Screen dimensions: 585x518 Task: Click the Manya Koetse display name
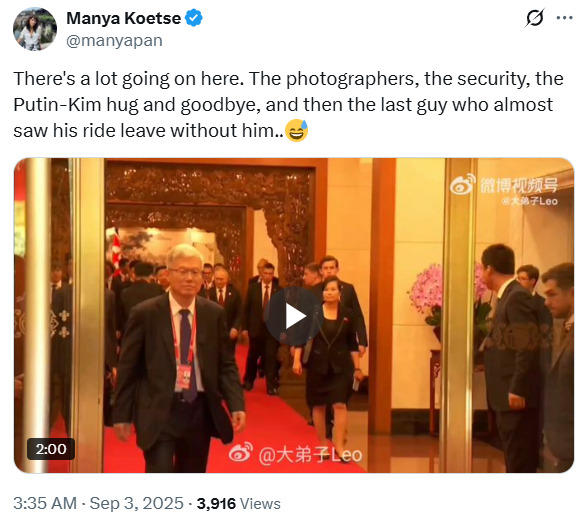coord(123,18)
